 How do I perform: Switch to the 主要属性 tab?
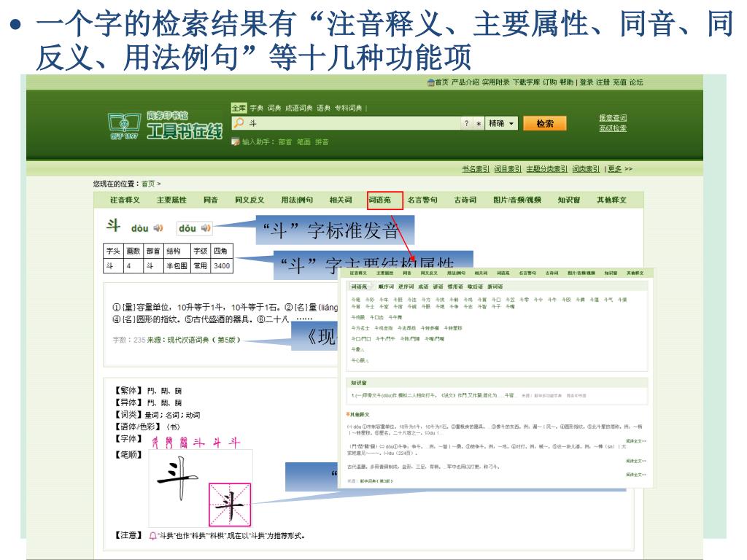click(171, 200)
